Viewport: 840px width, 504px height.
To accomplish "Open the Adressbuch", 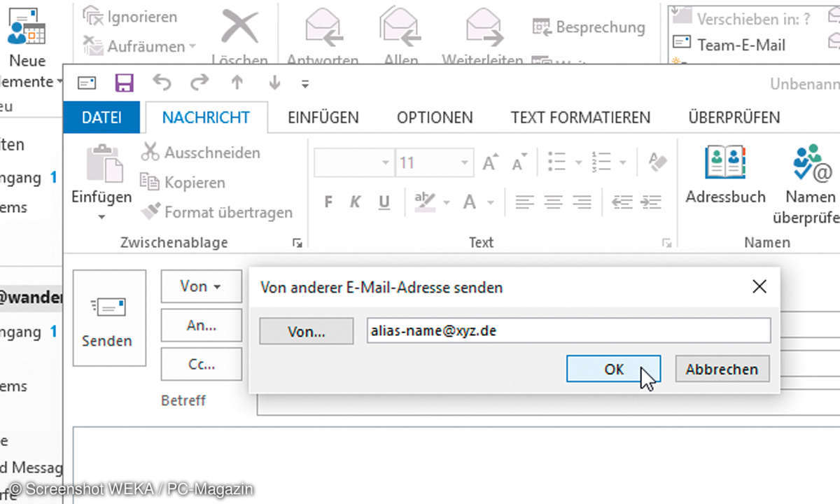I will point(725,174).
